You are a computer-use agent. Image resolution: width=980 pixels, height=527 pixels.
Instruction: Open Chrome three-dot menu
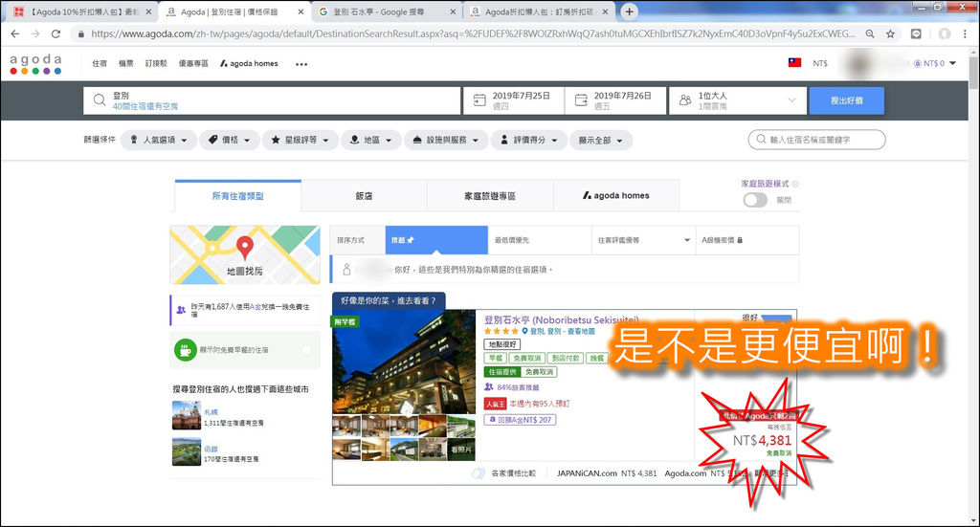tap(965, 33)
